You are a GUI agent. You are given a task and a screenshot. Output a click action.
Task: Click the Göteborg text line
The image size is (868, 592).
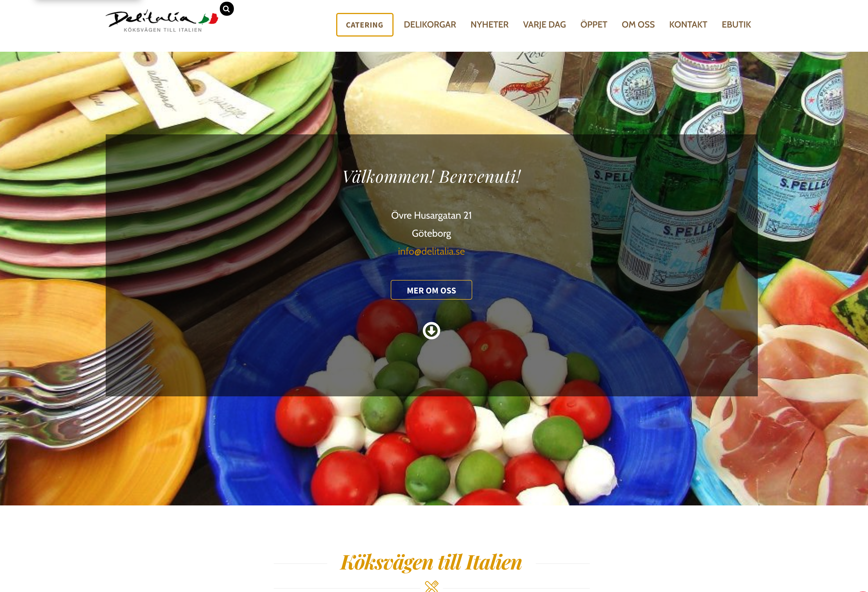pyautogui.click(x=431, y=233)
